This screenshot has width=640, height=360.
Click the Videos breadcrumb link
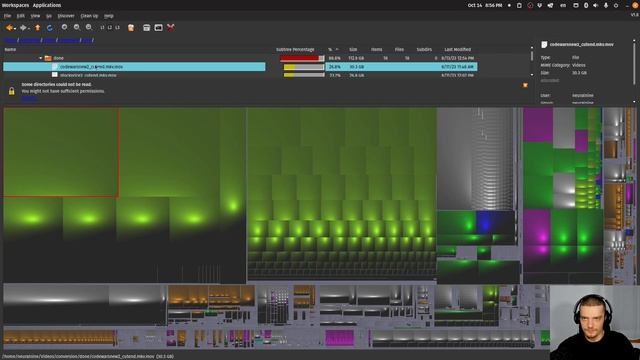(x=49, y=40)
